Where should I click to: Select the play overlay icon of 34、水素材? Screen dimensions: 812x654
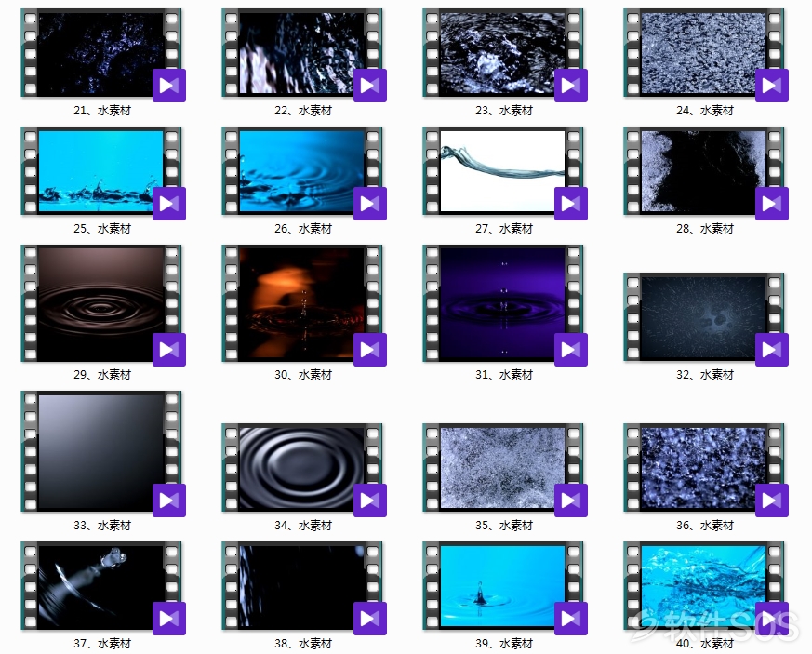coord(370,501)
